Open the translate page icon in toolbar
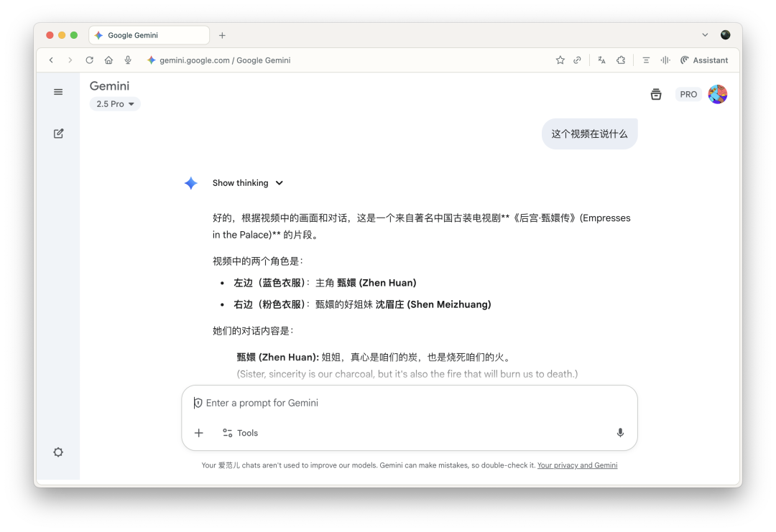776x532 pixels. (601, 60)
